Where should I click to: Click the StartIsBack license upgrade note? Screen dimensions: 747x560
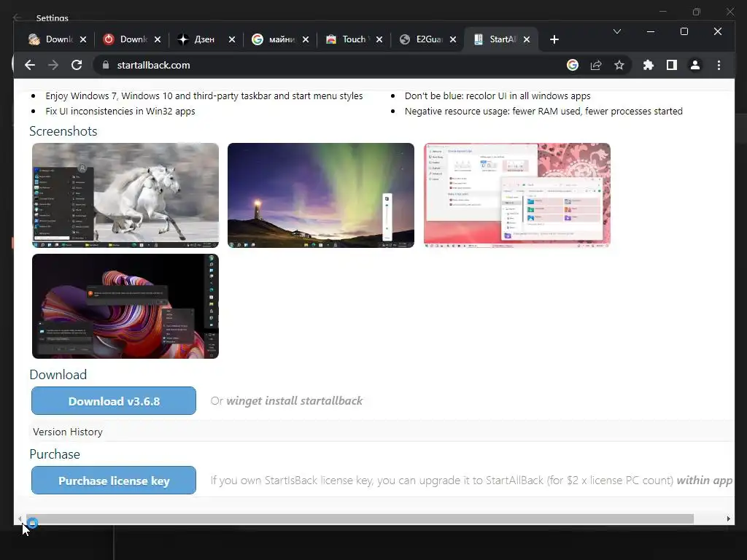coord(472,481)
